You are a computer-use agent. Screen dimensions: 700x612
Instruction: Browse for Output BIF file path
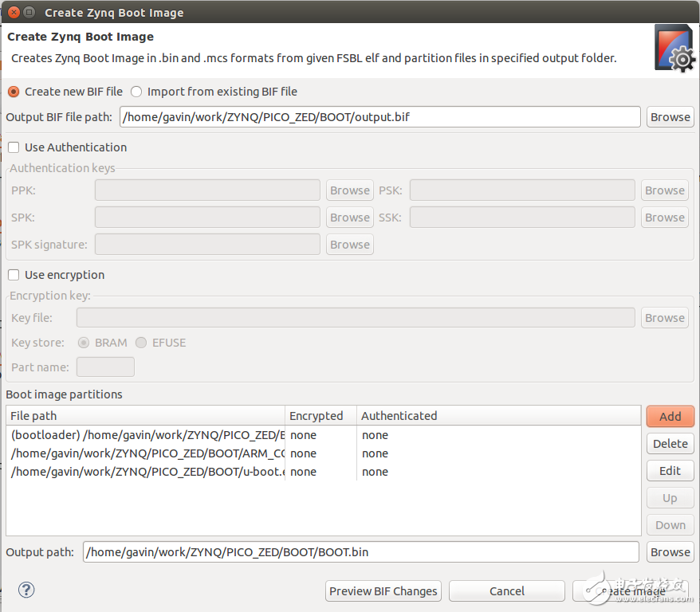[670, 117]
